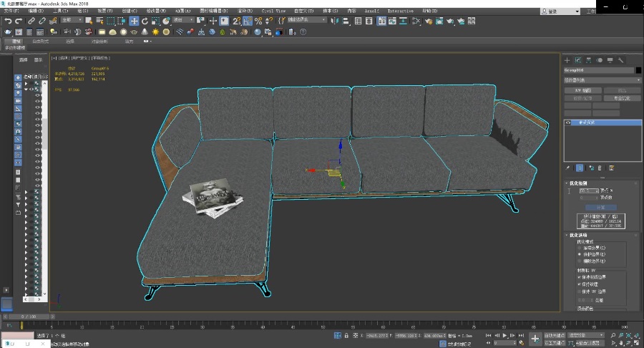Screen dimensions: 644x348
Task: Select the first optimize mode radio
Action: [580, 248]
